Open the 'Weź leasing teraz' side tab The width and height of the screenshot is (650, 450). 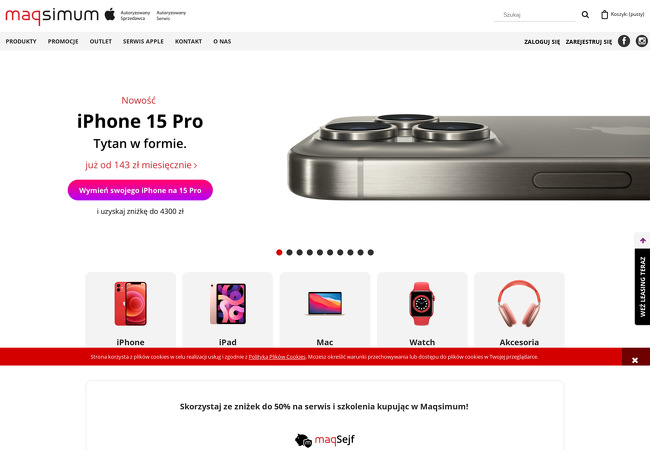643,287
